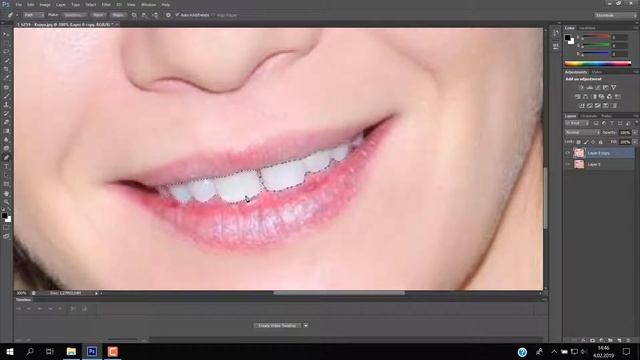Select the Eraser tool

point(6,122)
